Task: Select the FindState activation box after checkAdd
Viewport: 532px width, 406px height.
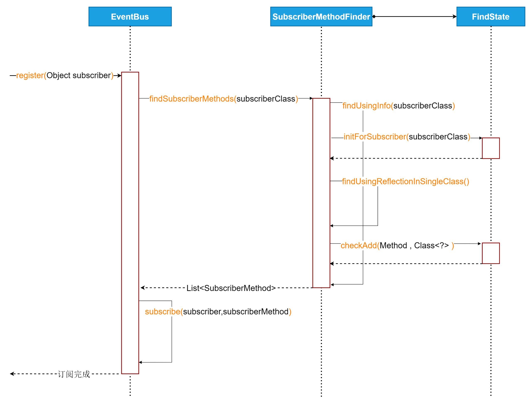Action: (x=491, y=253)
